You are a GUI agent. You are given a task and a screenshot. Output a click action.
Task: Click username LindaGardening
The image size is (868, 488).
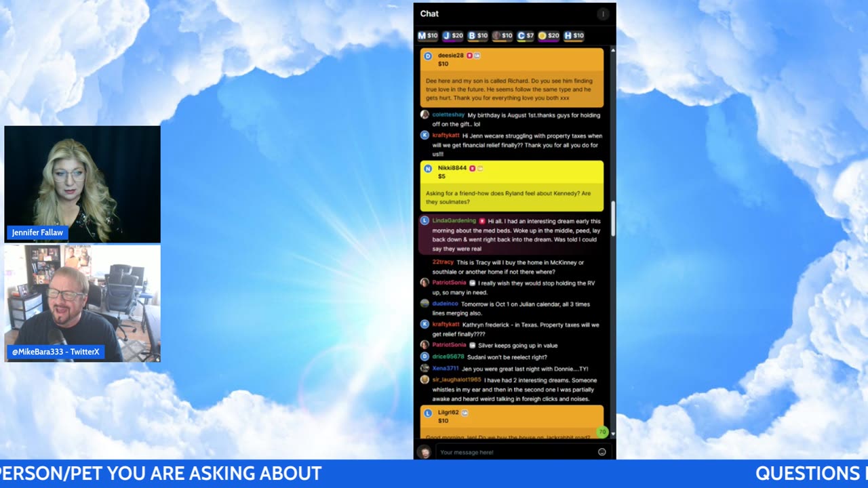click(x=454, y=221)
